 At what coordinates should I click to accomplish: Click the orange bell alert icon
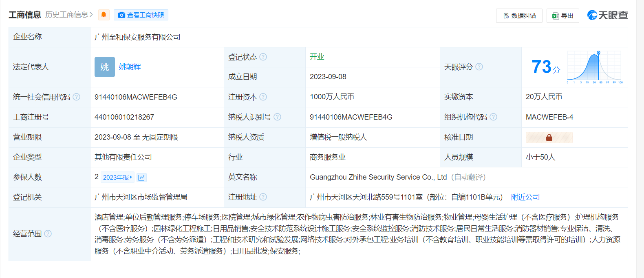point(104,15)
